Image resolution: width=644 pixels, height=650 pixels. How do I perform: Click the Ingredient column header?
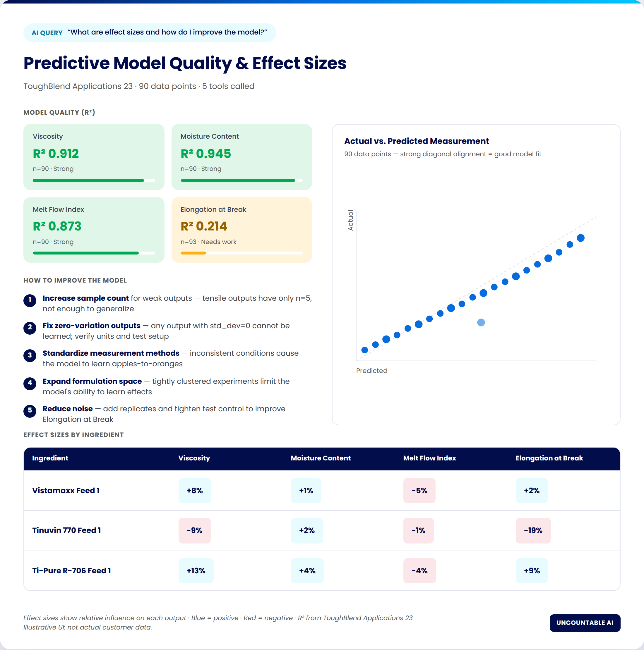pyautogui.click(x=50, y=458)
